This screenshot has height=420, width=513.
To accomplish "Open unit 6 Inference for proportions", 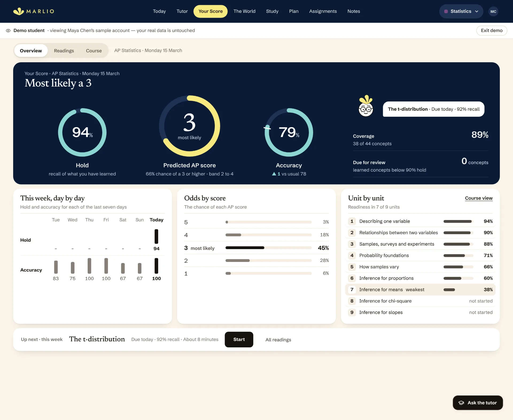I will pos(420,278).
